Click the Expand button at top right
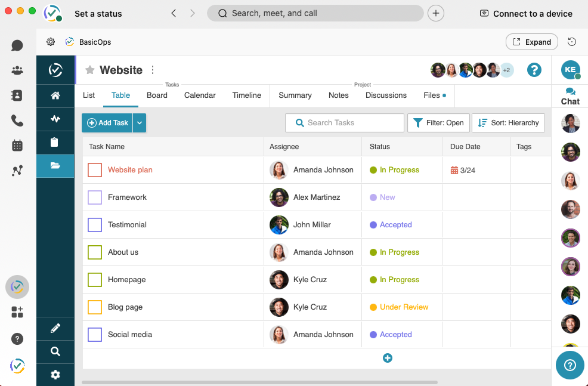Image resolution: width=588 pixels, height=386 pixels. pyautogui.click(x=531, y=42)
